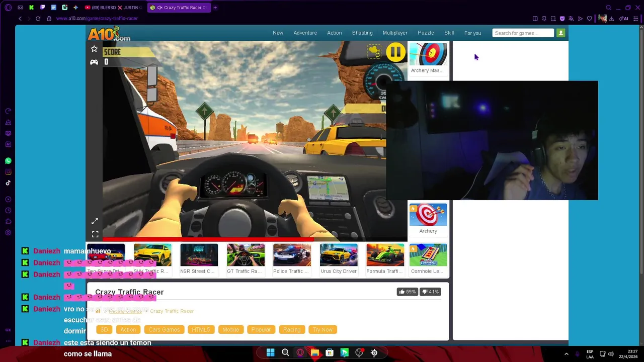Click the HTML5 tag
644x362 pixels.
(x=201, y=329)
